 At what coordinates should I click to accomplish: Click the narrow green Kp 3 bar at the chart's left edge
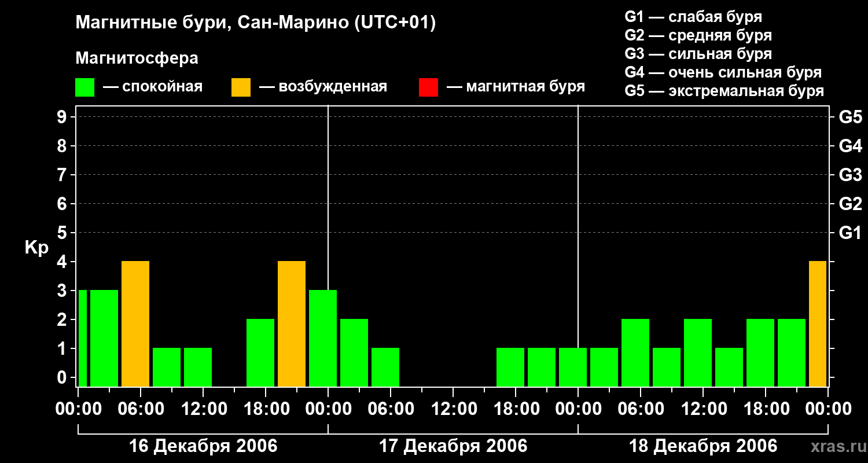pos(83,338)
